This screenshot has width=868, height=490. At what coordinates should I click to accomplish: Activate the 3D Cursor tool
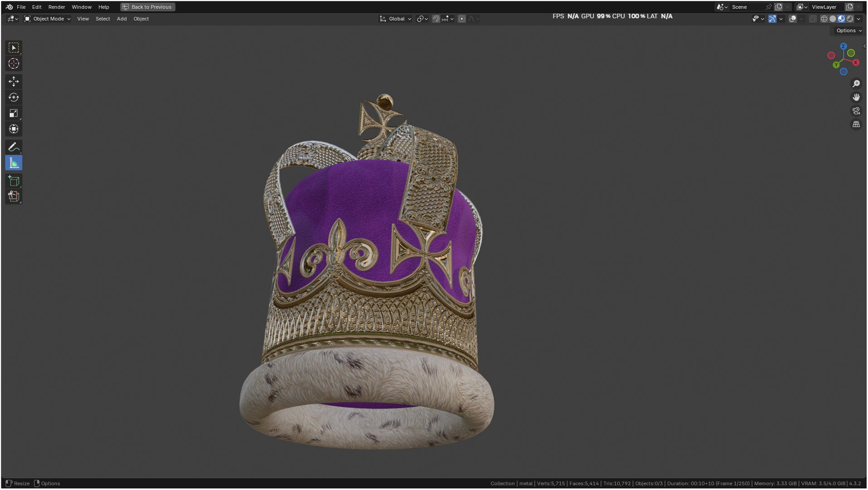tap(14, 64)
